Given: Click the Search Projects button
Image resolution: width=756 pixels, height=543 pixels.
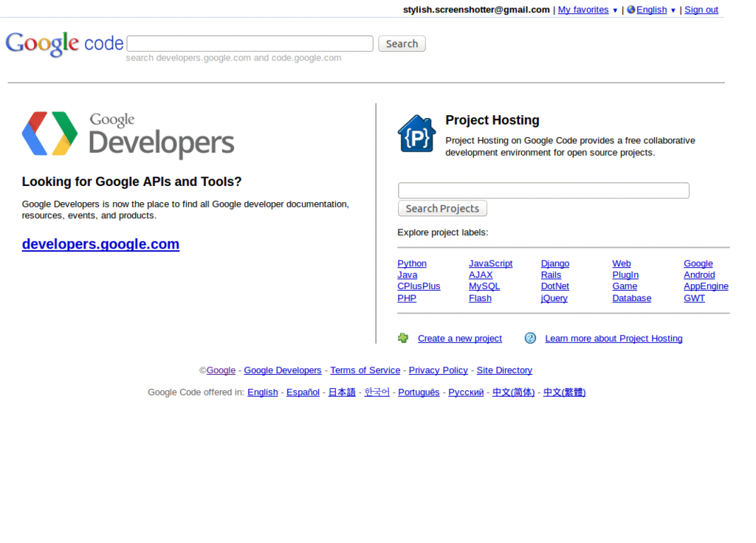Looking at the screenshot, I should (x=442, y=209).
